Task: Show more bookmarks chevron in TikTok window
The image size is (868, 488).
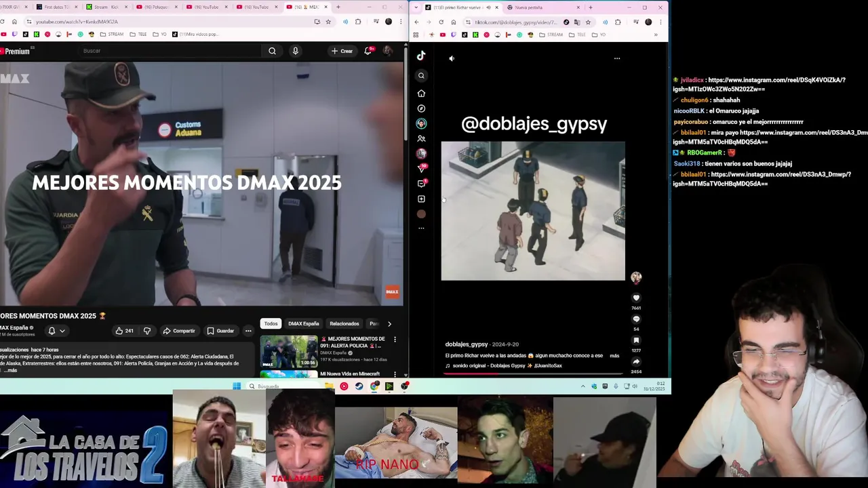Action: click(655, 35)
